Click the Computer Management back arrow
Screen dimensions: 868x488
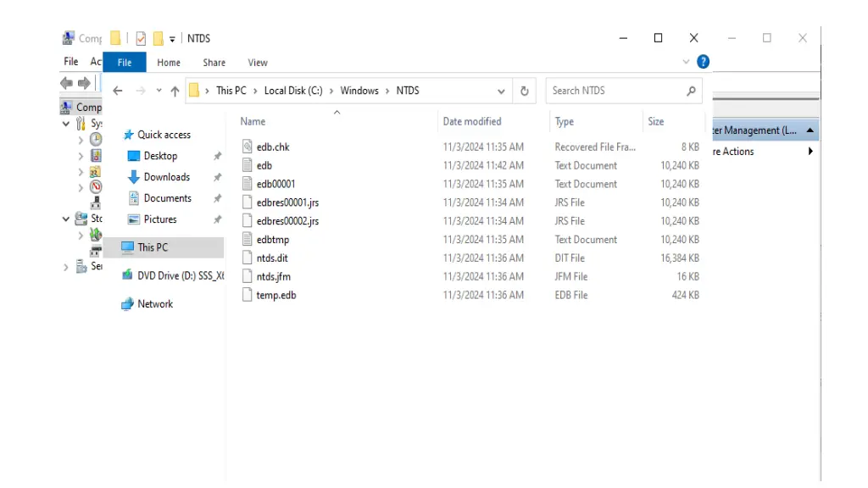pyautogui.click(x=66, y=83)
